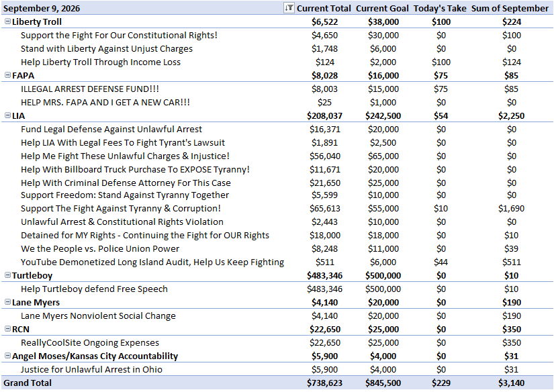The height and width of the screenshot is (392, 554).
Task: Select the ILLEGAL ARREST DEFENSE FUND!!! row
Action: click(x=277, y=89)
